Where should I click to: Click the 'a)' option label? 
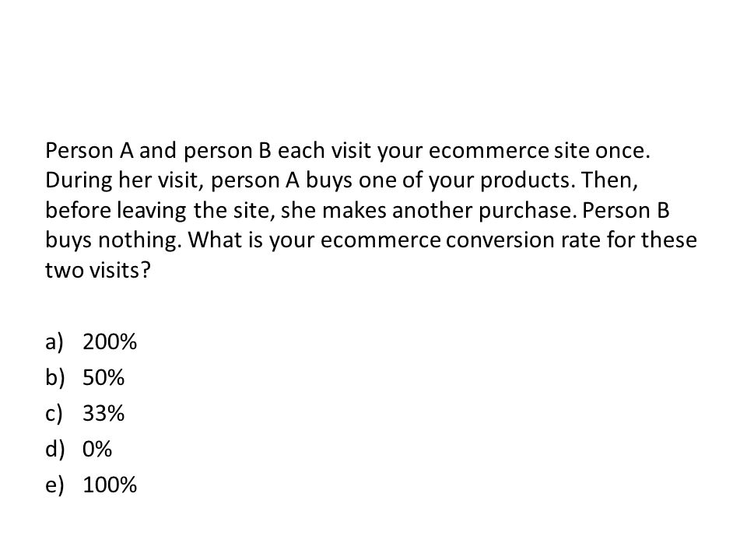pyautogui.click(x=54, y=342)
